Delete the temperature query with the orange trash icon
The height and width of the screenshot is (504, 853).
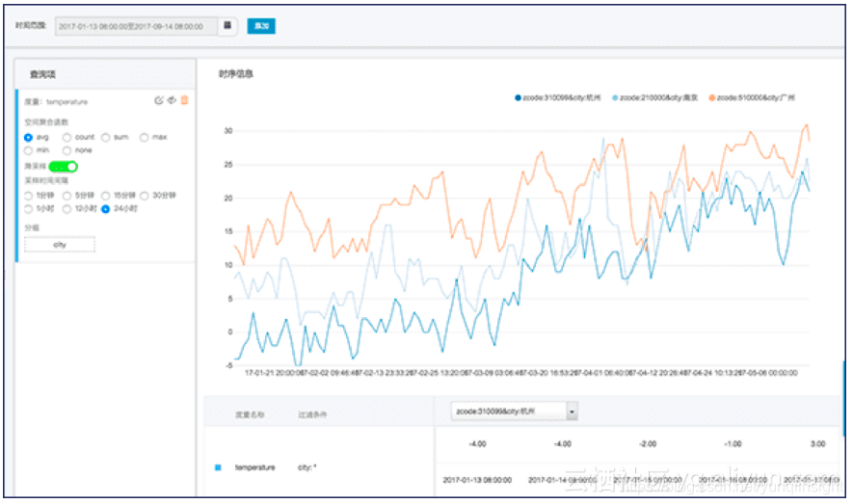click(x=184, y=100)
